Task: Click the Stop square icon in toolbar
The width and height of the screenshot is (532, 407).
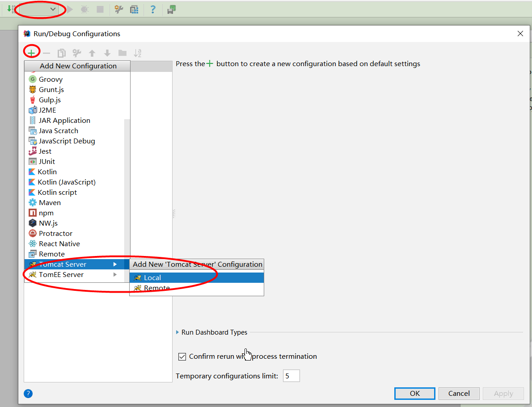Action: coord(100,9)
